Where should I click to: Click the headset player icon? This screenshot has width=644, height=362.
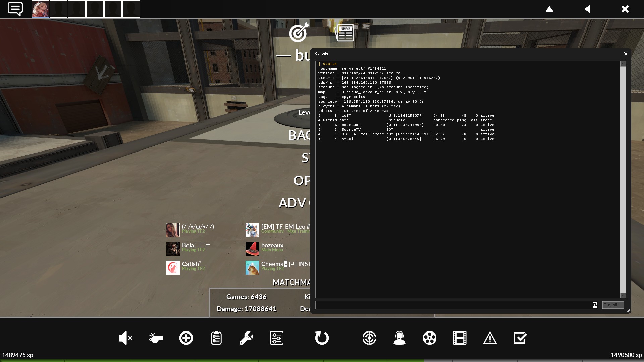click(399, 338)
